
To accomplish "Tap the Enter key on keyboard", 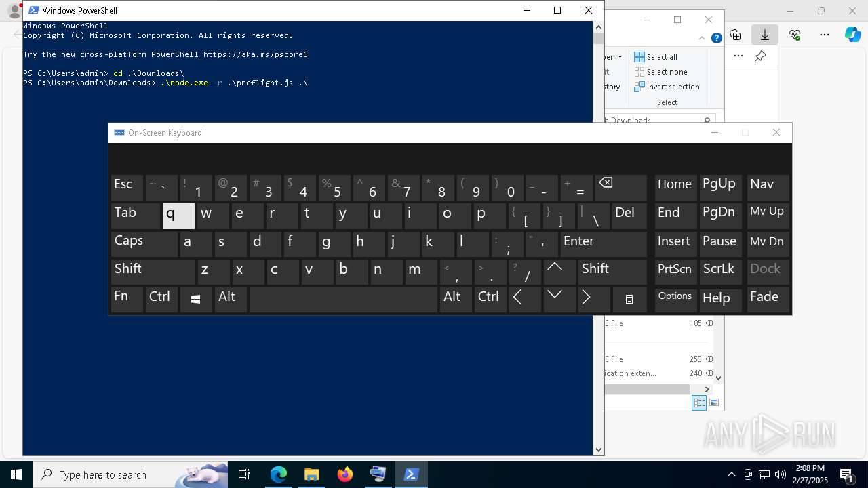I will click(604, 243).
